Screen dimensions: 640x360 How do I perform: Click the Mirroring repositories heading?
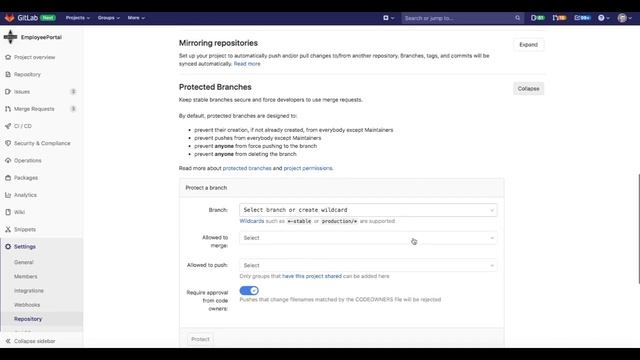pos(218,43)
